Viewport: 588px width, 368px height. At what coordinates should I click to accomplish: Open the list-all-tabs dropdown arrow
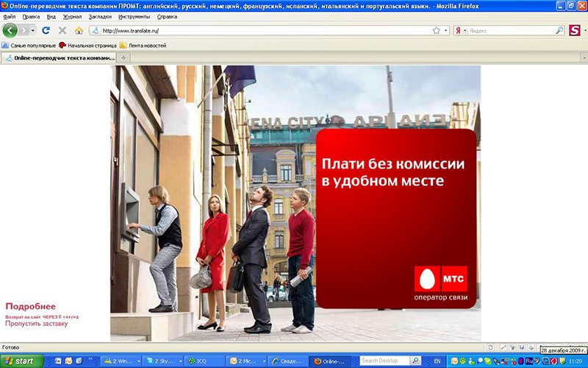(584, 58)
